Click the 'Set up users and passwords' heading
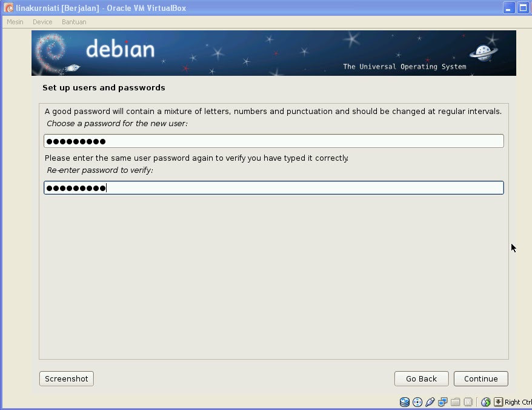 [x=104, y=87]
